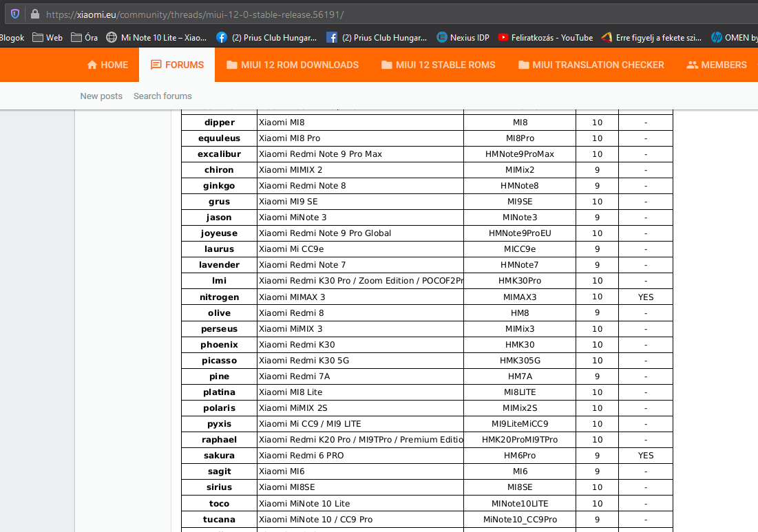Click the "MINote10LITE" cell

[x=520, y=504]
